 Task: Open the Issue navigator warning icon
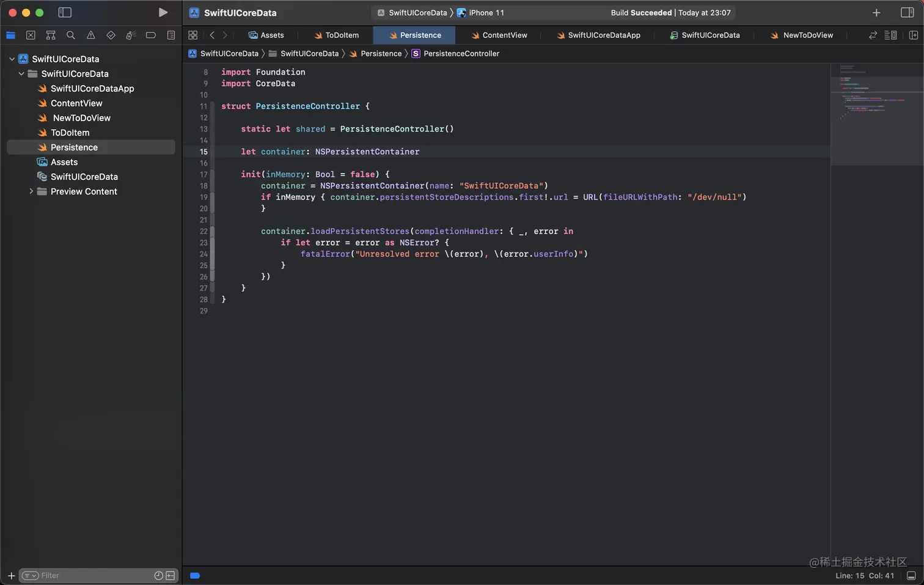tap(91, 35)
